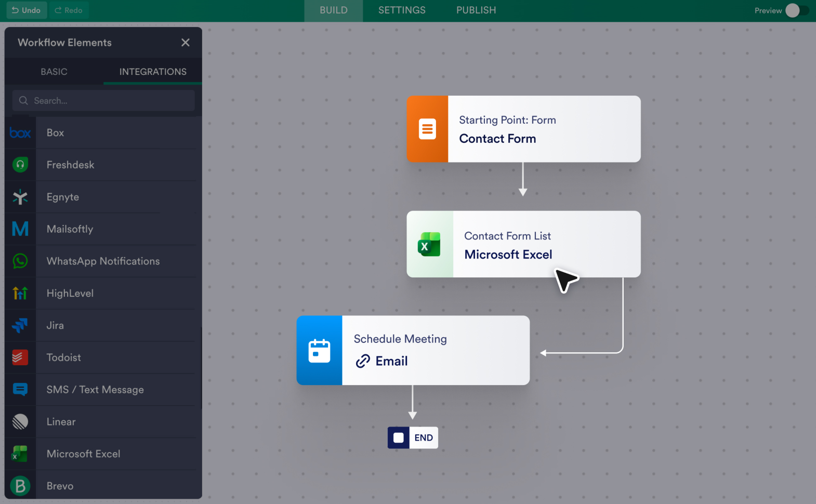Go to the PUBLISH tab

[x=476, y=10]
